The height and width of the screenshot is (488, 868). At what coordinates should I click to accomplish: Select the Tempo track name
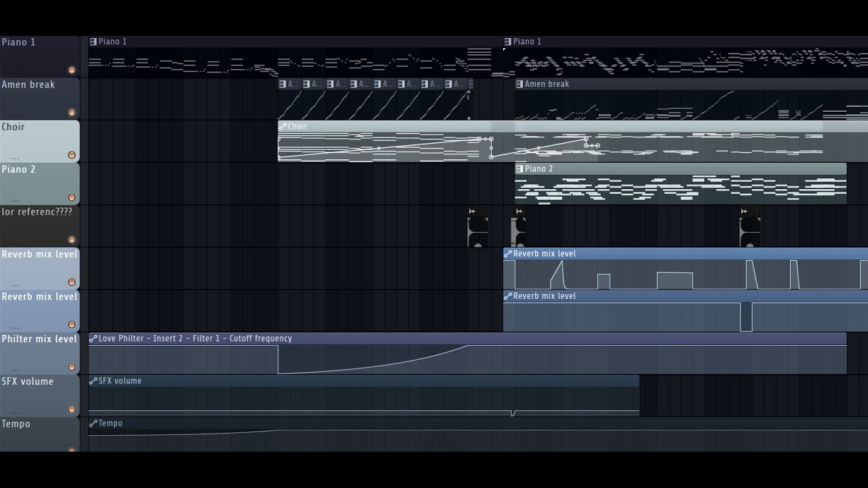tap(16, 424)
